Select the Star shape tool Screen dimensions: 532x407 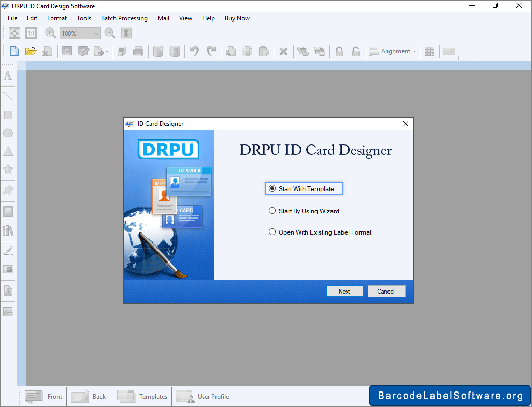click(x=8, y=169)
